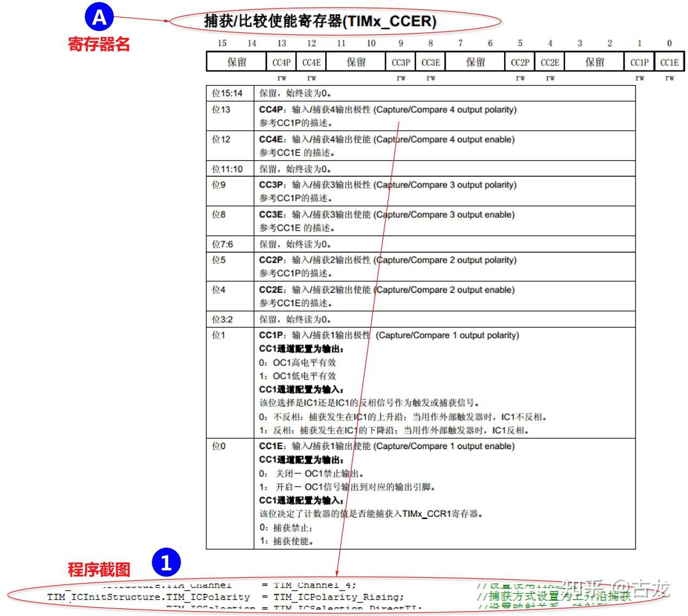The image size is (688, 616).
Task: Select the CC3E field in the bit header
Action: 430,61
